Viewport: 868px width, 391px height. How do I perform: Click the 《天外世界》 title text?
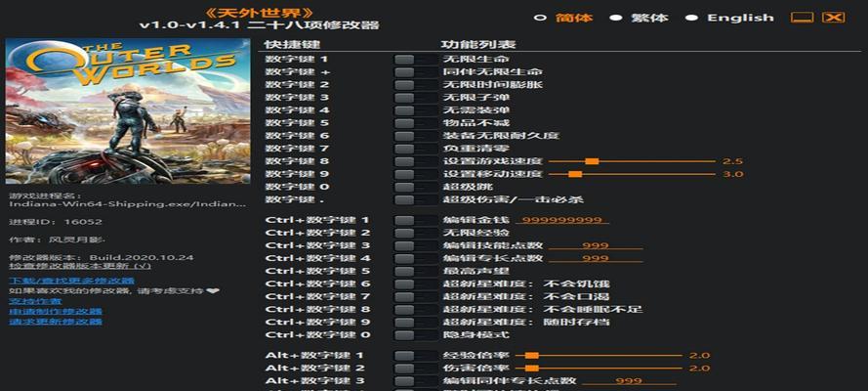click(x=259, y=12)
